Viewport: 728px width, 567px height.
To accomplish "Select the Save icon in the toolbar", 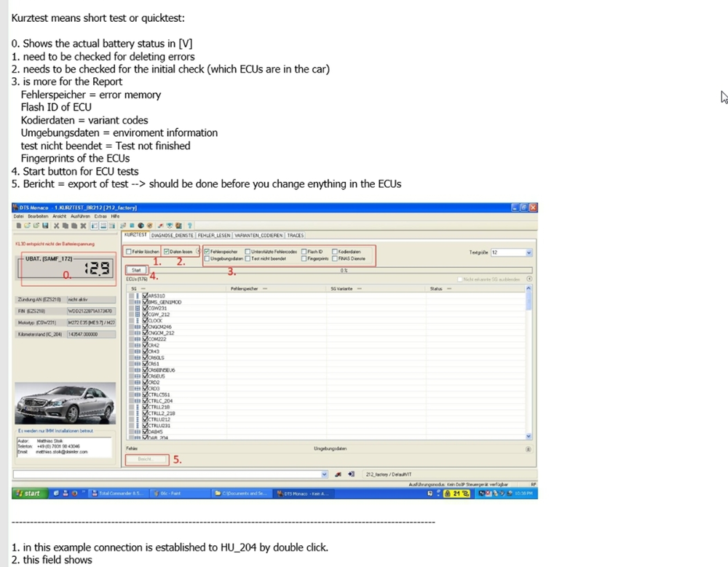I will (44, 226).
